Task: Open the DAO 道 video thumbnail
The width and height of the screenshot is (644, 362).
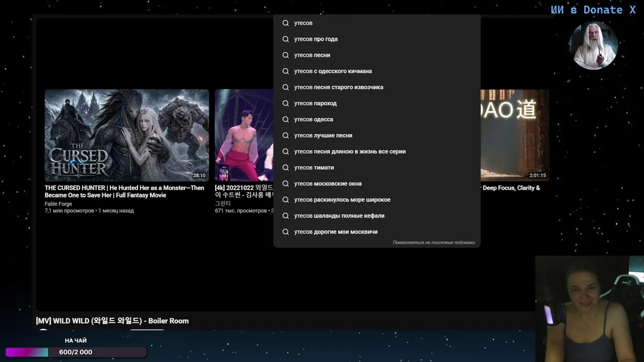Action: [515, 135]
